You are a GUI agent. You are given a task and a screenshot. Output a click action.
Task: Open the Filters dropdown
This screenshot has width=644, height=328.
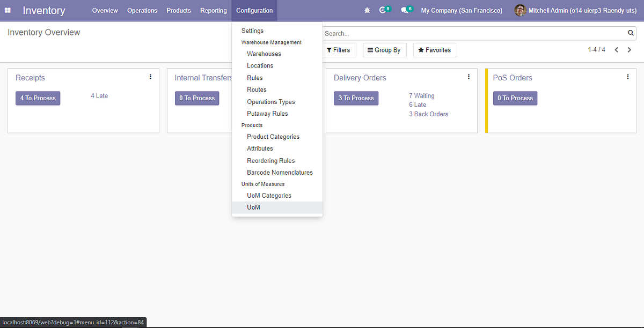click(x=339, y=49)
